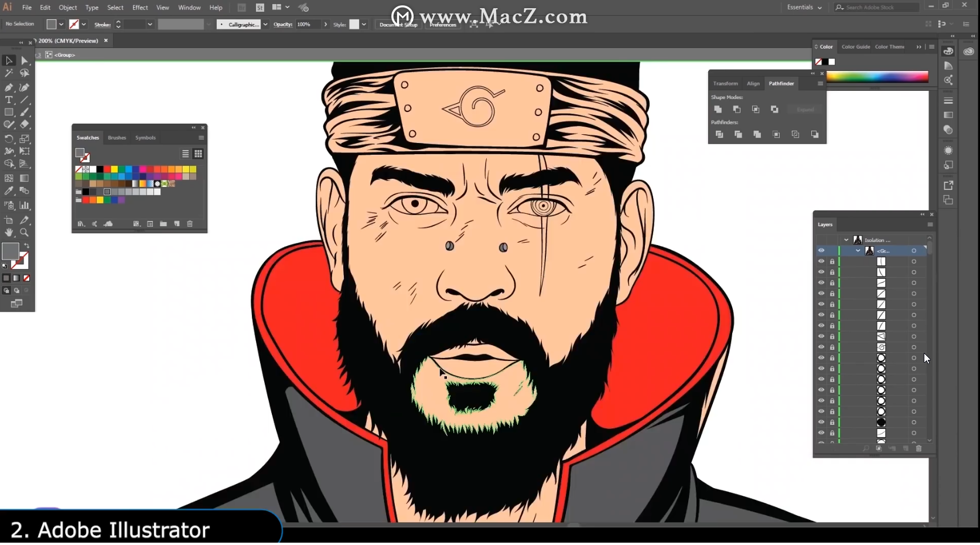Screen dimensions: 980x545
Task: Select the Mesh tool
Action: tap(9, 178)
